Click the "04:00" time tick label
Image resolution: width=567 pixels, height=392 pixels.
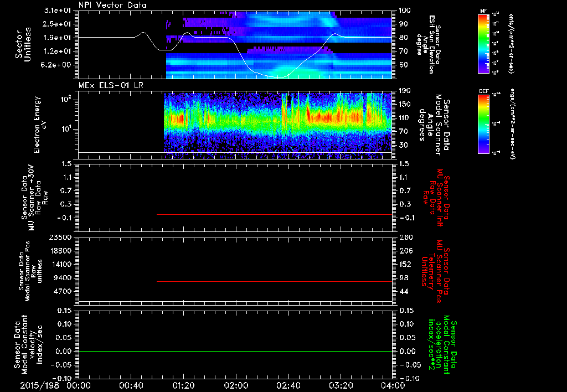393,385
